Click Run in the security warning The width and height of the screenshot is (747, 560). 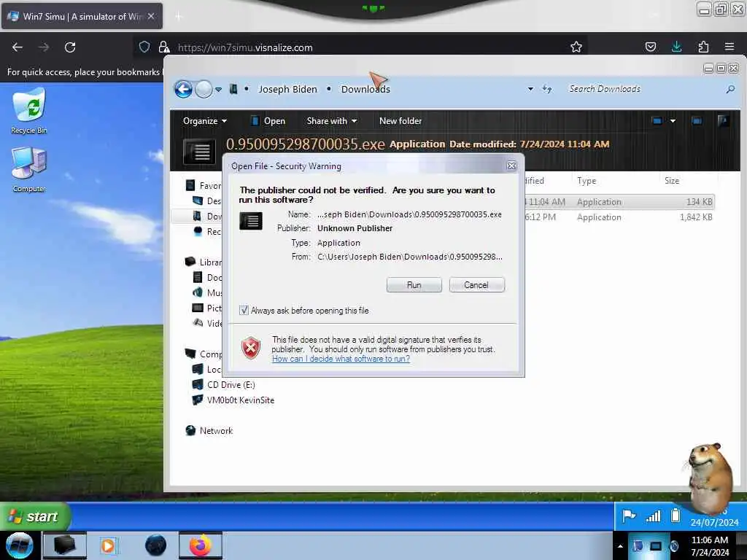[x=414, y=285]
